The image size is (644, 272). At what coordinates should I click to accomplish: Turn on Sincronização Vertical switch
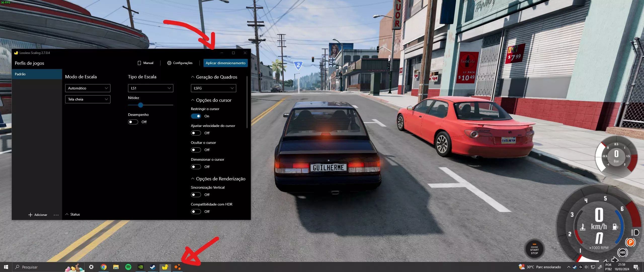(x=196, y=195)
